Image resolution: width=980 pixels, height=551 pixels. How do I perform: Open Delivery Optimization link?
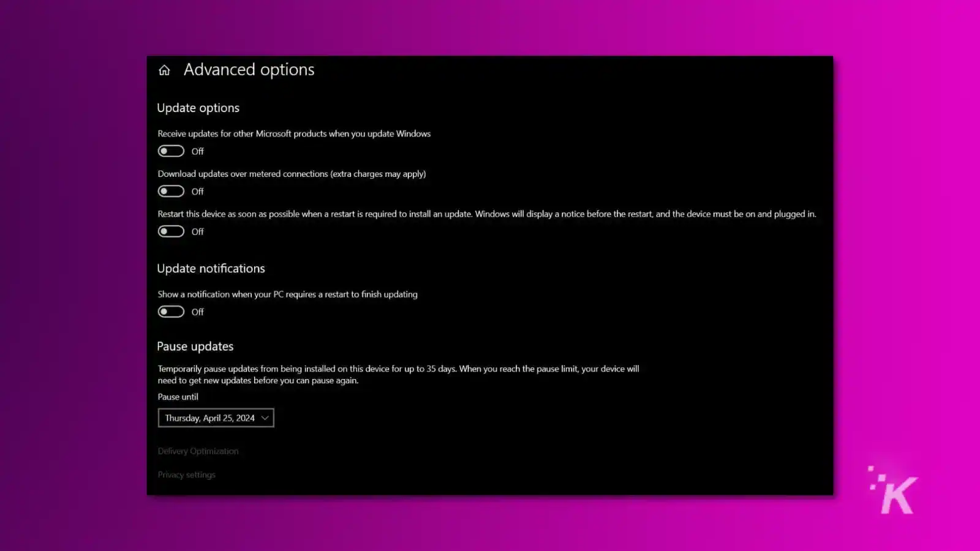coord(198,451)
